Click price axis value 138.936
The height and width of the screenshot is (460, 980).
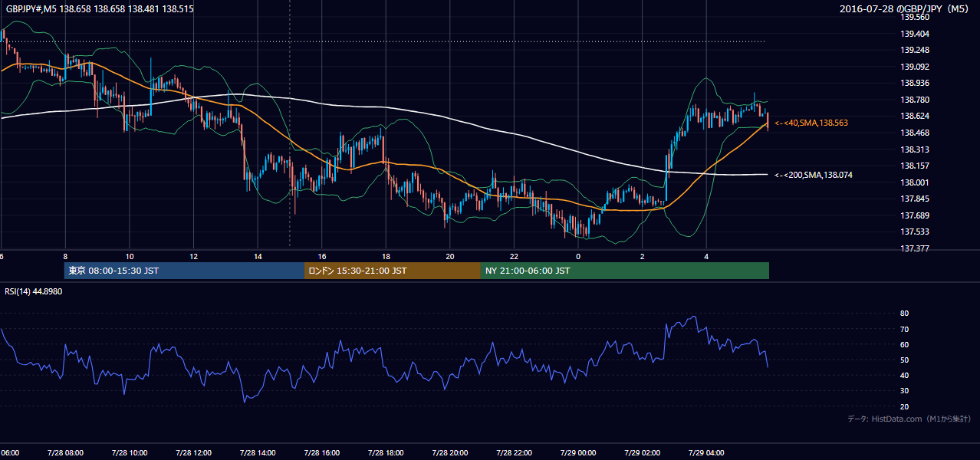914,83
